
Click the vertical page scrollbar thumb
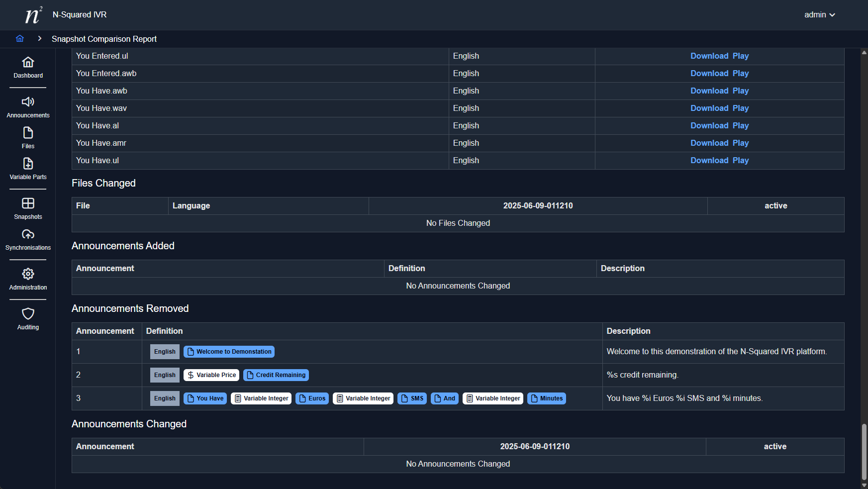point(864,452)
